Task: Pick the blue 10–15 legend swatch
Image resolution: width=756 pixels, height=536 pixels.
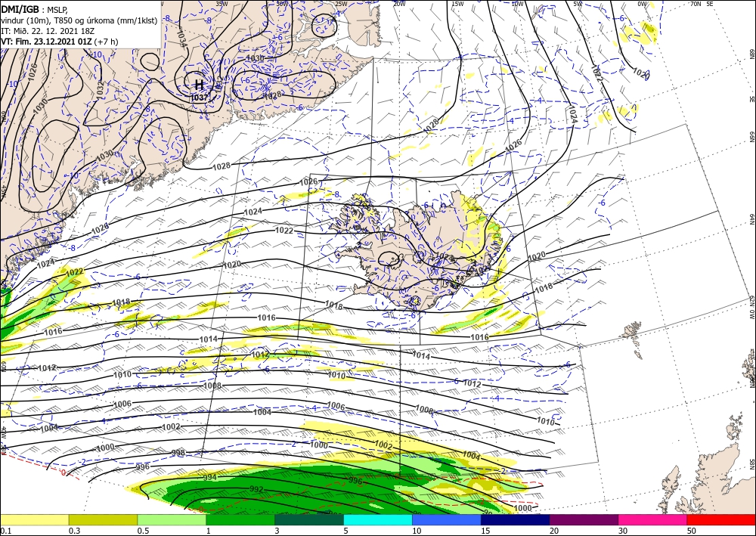Action: point(447,519)
